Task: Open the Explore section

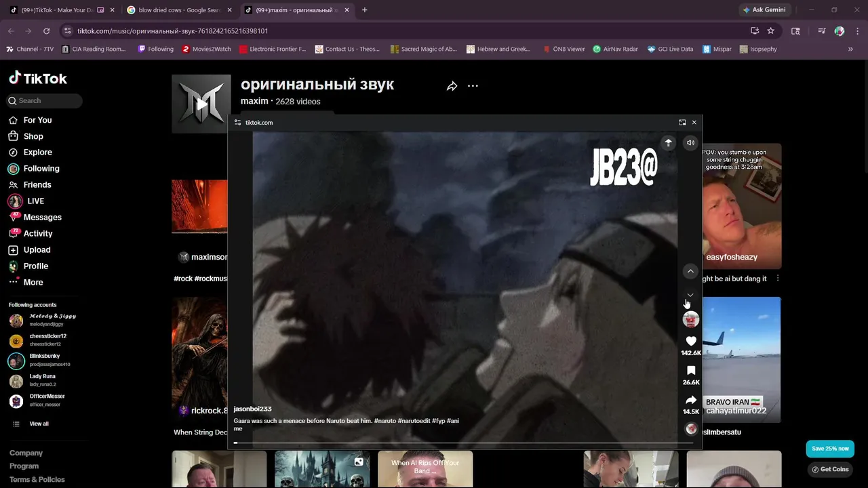Action: 30,152
